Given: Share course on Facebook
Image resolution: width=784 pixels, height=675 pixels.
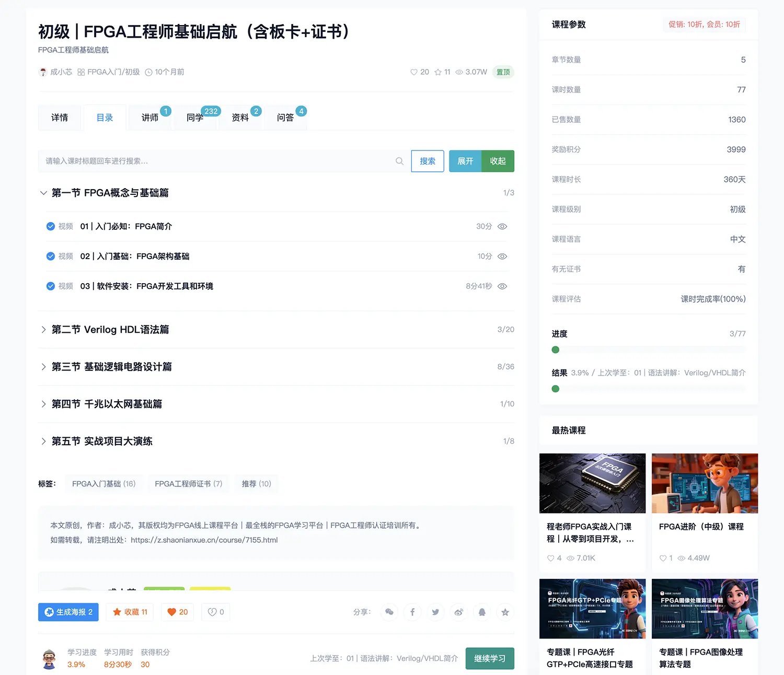Looking at the screenshot, I should point(412,612).
